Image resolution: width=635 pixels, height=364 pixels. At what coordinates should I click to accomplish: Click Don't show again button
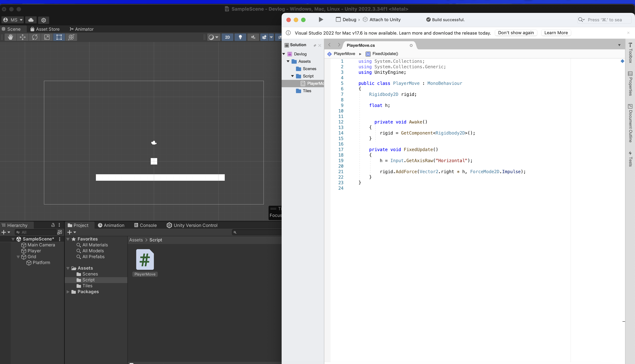pos(516,33)
